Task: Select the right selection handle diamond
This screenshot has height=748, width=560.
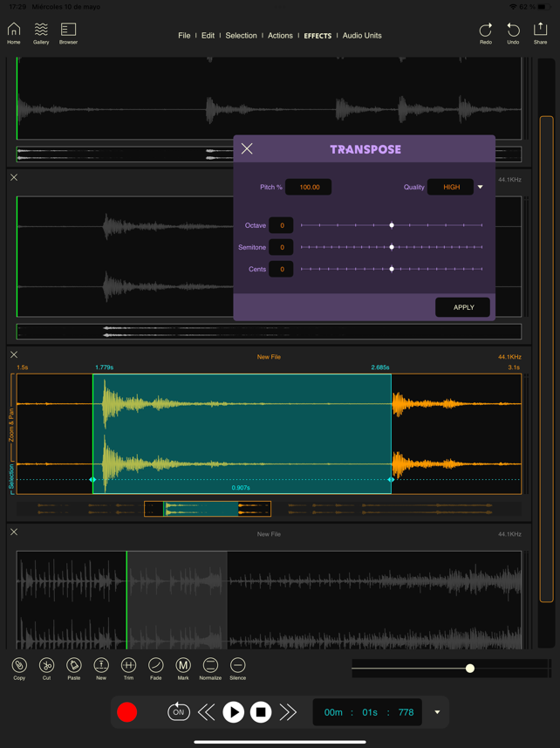Action: tap(392, 479)
